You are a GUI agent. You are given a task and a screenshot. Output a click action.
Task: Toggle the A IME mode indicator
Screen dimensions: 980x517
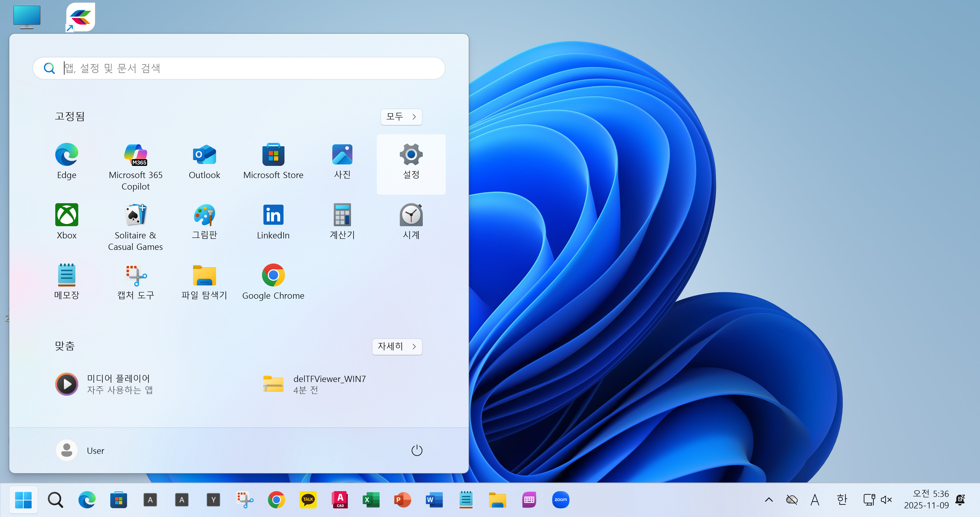[814, 500]
